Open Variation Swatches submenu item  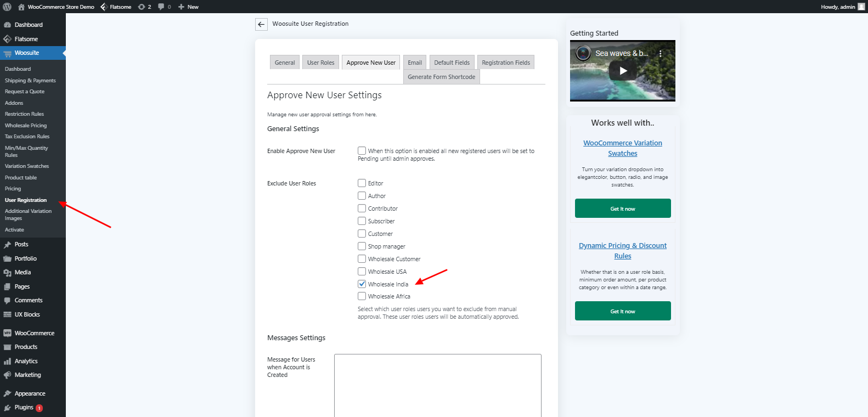tap(27, 166)
